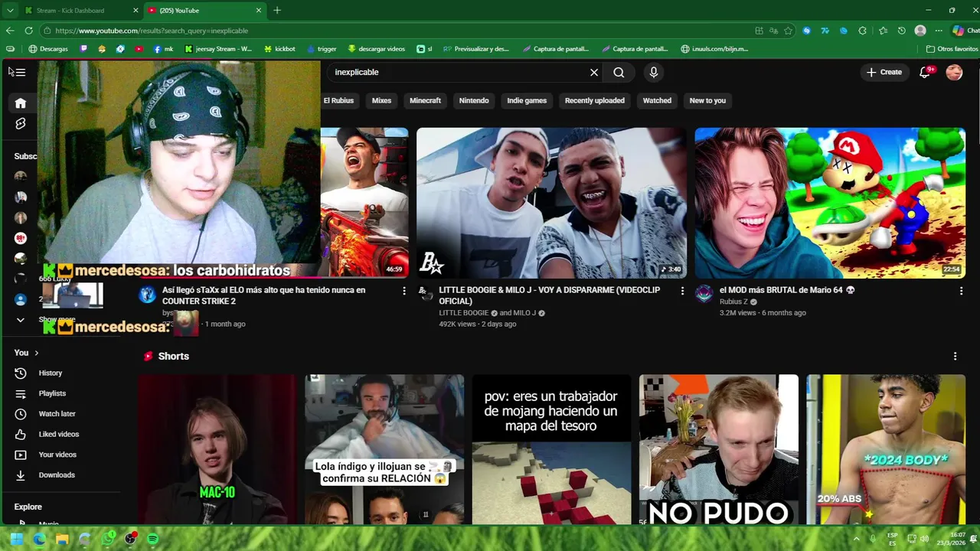Start voice search with the microphone
Viewport: 980px width, 551px height.
point(653,72)
